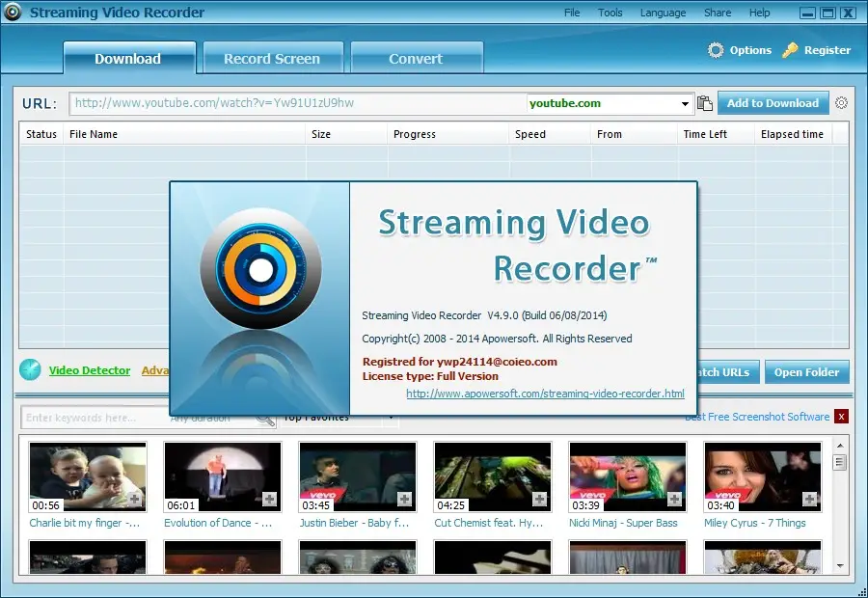868x598 pixels.
Task: Open Options via the gear icon
Action: [x=716, y=50]
